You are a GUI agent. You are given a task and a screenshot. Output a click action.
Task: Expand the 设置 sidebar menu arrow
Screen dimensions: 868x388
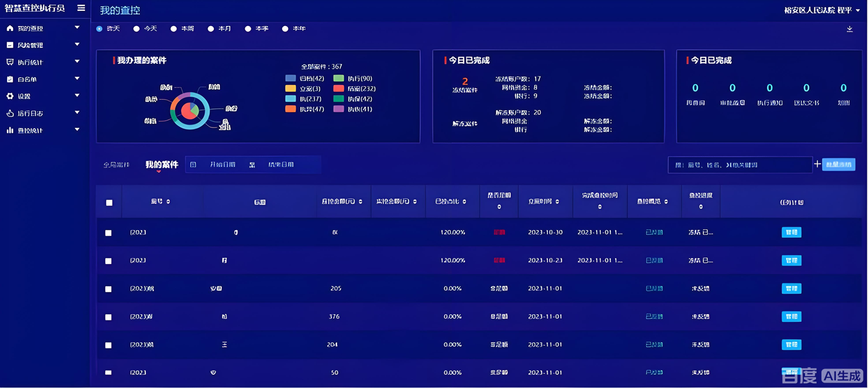(x=77, y=95)
